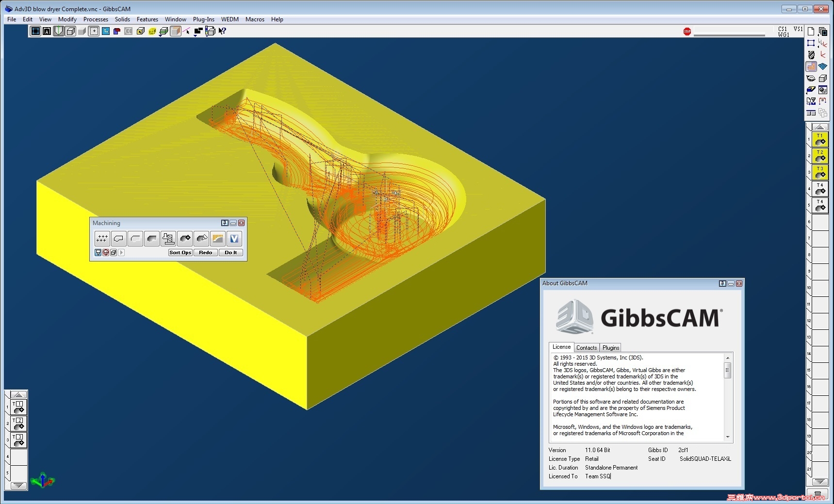The height and width of the screenshot is (504, 834).
Task: Open the Solids menu
Action: [x=122, y=19]
